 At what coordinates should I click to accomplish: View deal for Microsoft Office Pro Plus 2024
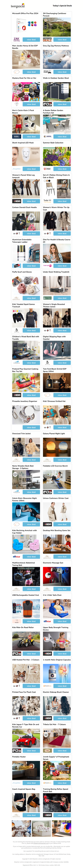point(31,40)
